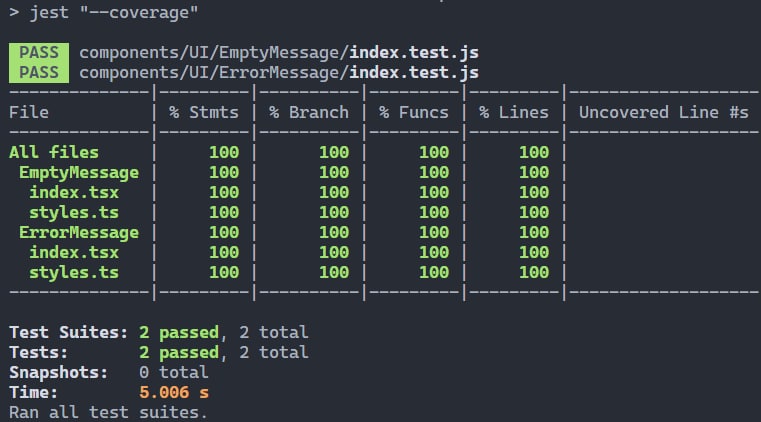
Task: Click the % Lines column header
Action: point(514,113)
